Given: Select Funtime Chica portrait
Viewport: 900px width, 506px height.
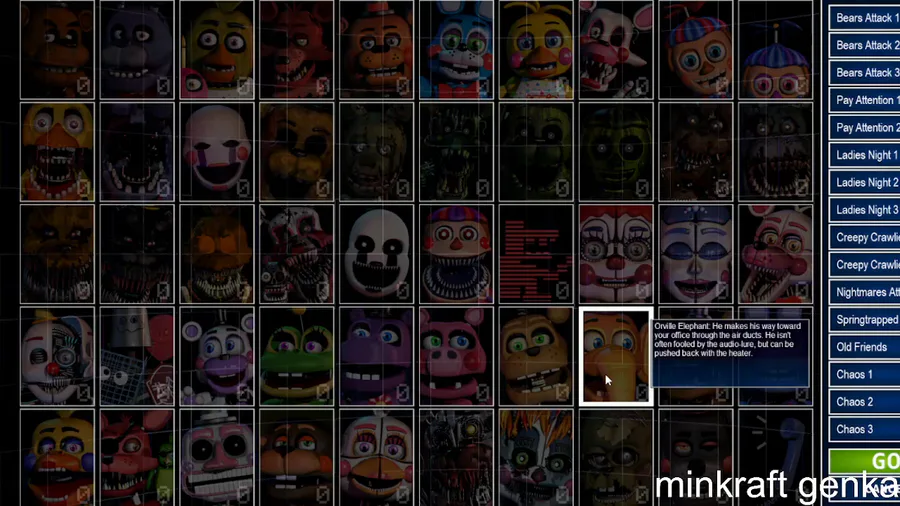Looking at the screenshot, I should [x=376, y=458].
